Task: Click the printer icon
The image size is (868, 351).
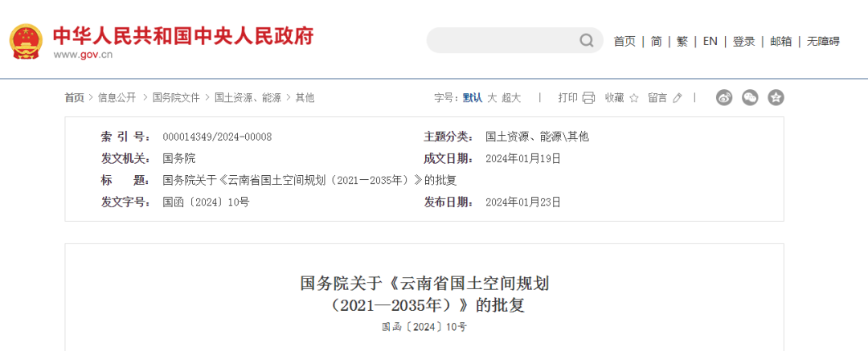Action: tap(588, 98)
